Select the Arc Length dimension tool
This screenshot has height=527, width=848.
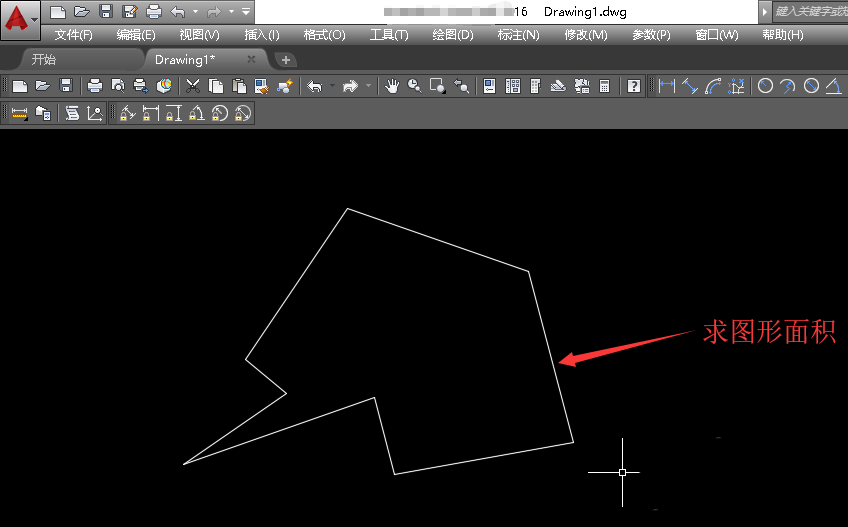coord(713,85)
